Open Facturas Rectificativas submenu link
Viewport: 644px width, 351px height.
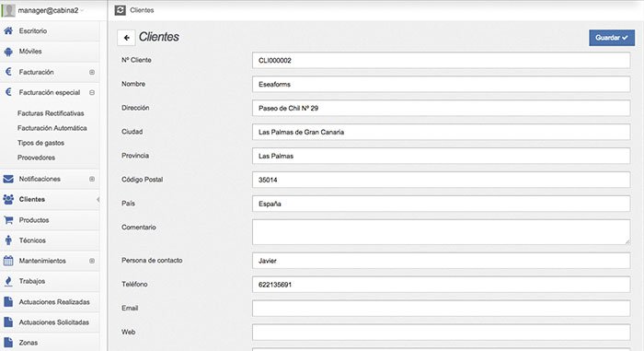[51, 113]
